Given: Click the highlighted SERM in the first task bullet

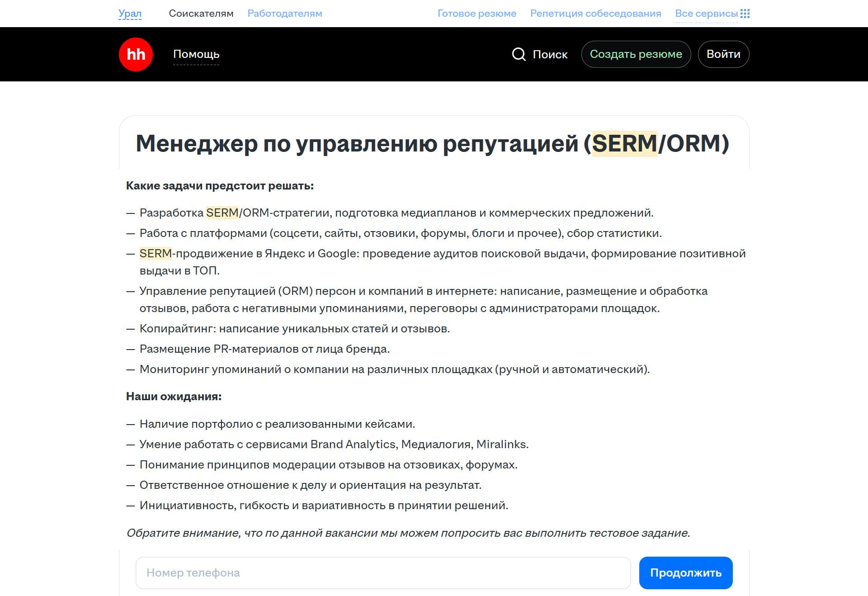Looking at the screenshot, I should click(222, 212).
